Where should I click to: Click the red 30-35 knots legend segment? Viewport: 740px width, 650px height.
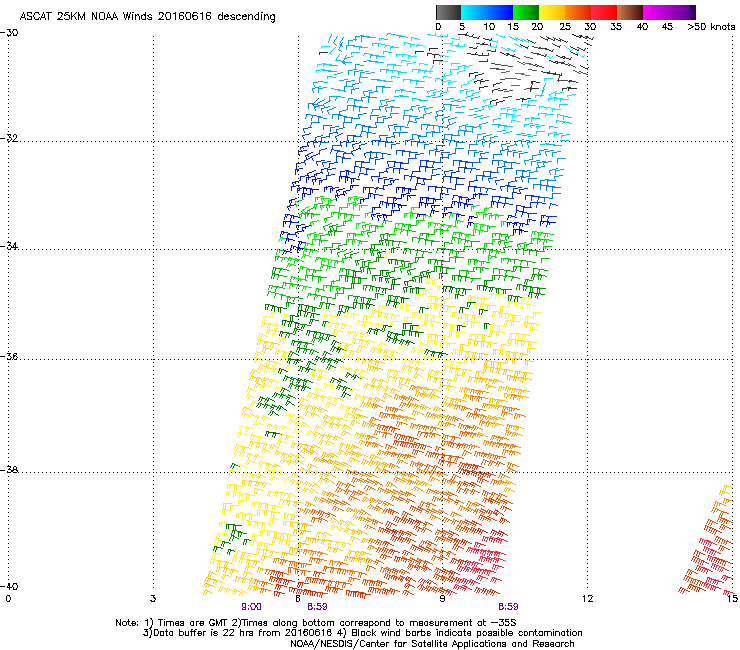coord(604,12)
